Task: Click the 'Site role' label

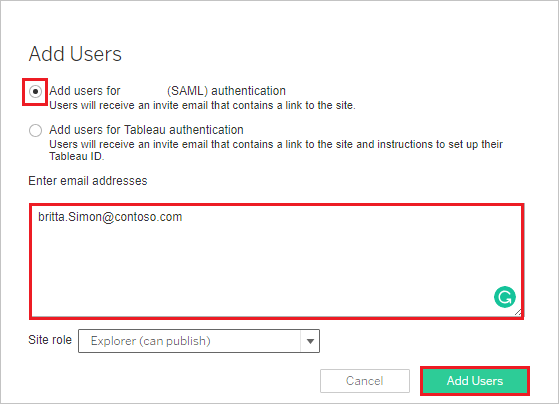Action: click(50, 340)
